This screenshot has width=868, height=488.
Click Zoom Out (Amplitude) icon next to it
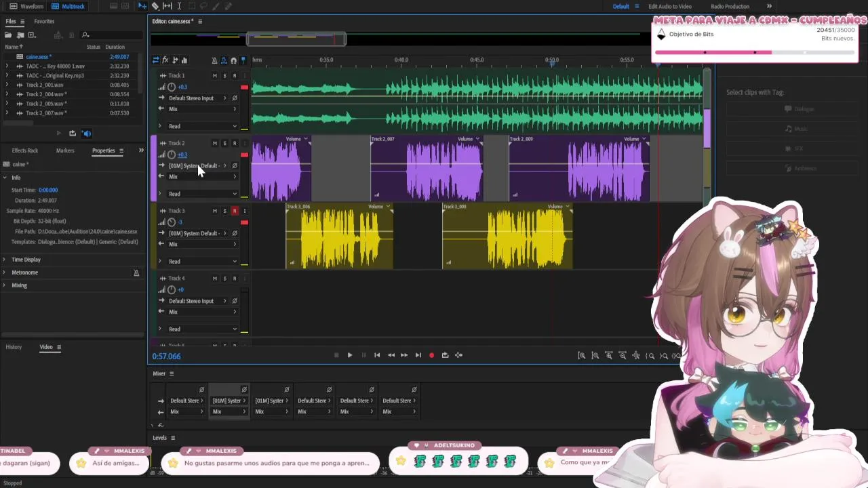pos(595,356)
